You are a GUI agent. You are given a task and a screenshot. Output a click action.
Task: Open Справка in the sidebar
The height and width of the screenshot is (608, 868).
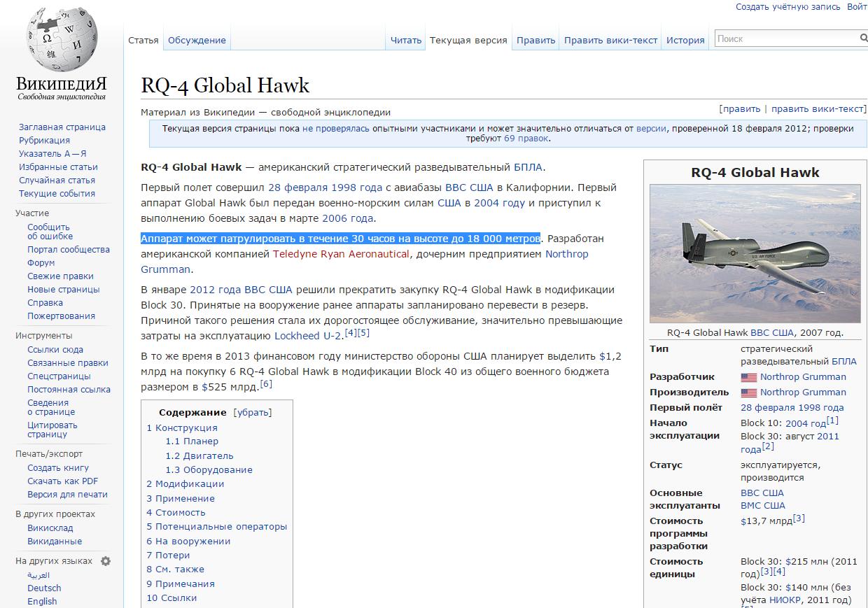pos(45,303)
